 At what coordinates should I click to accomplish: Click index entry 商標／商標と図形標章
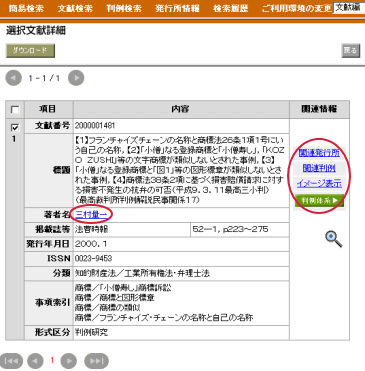coord(114,297)
